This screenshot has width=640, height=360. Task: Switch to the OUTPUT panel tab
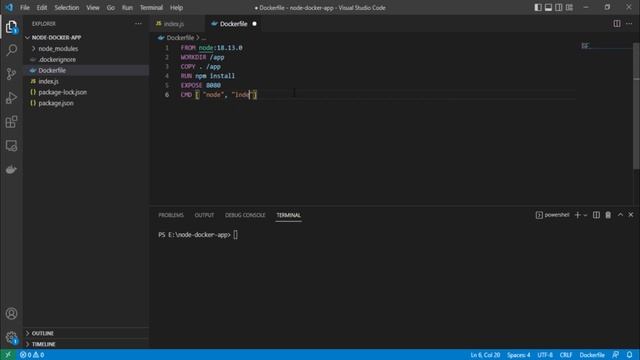[204, 215]
